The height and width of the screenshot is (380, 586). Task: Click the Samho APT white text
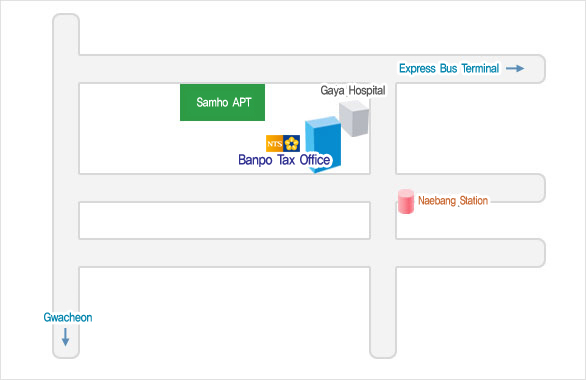[x=223, y=102]
